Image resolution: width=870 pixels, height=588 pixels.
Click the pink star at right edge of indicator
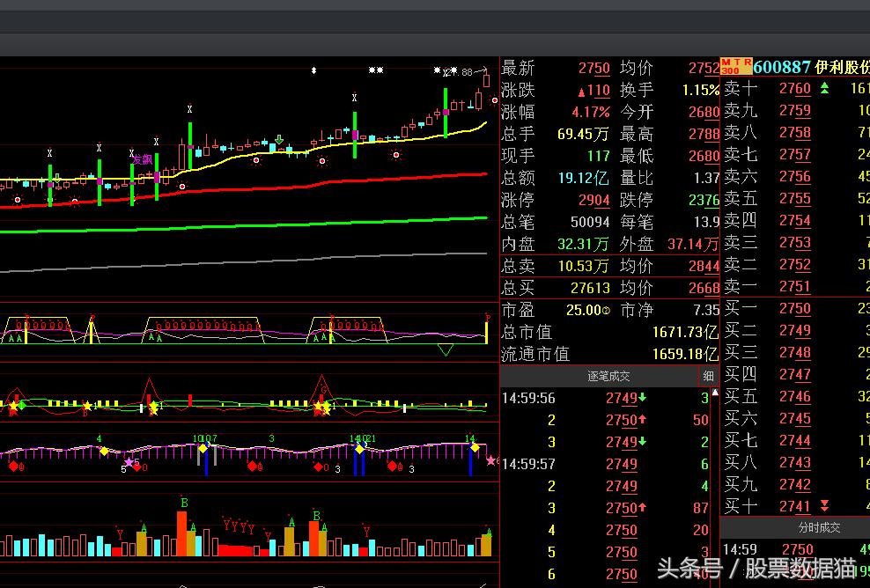coord(490,459)
